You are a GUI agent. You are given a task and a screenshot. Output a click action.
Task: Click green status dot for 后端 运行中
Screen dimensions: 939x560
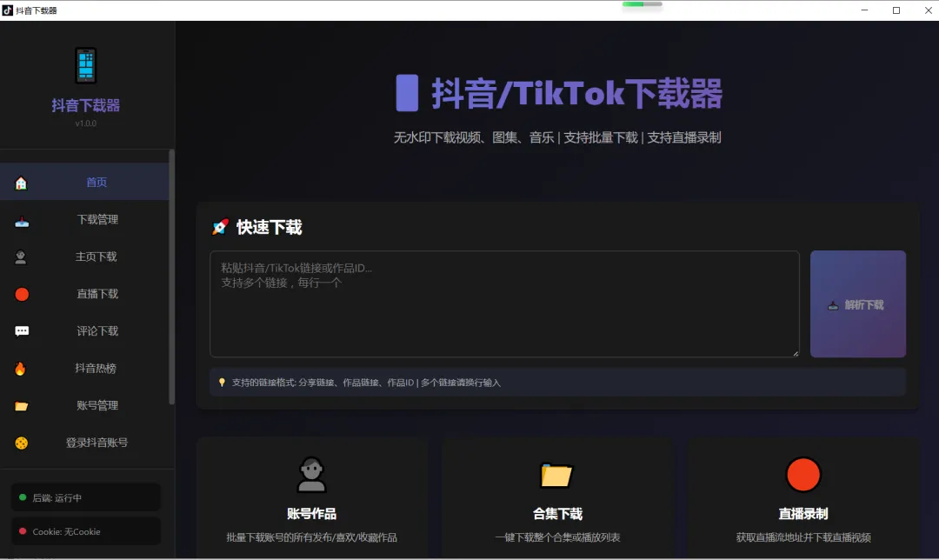[23, 497]
